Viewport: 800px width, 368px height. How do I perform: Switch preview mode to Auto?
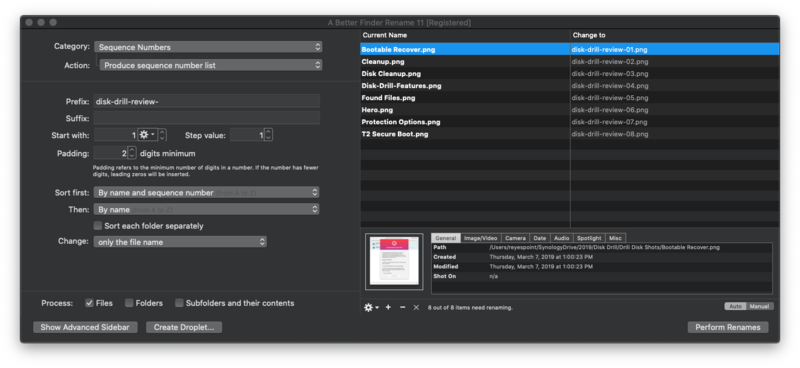point(735,307)
